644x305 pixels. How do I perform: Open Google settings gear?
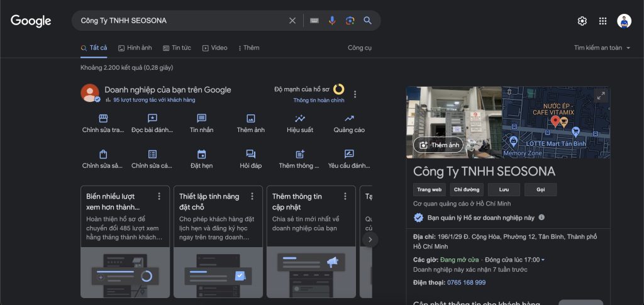pos(582,21)
